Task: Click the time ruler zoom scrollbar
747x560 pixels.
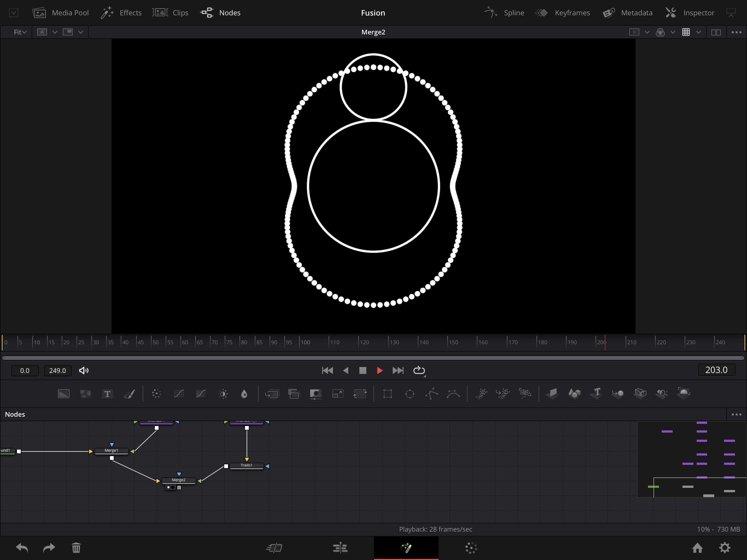Action: [x=373, y=358]
